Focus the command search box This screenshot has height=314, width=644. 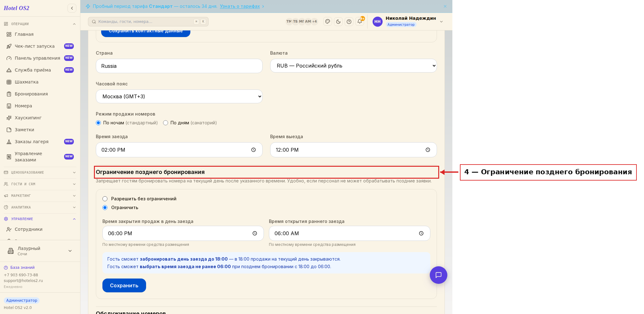pyautogui.click(x=148, y=22)
